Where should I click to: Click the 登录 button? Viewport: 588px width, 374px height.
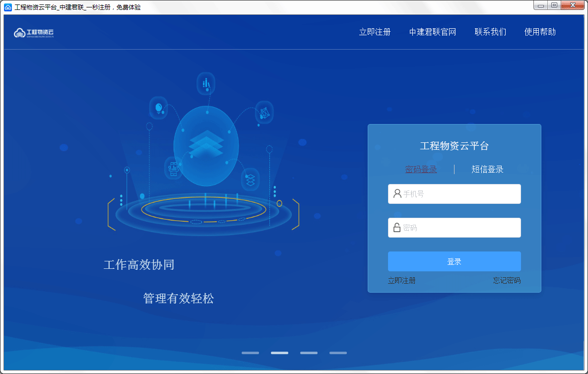pos(454,261)
